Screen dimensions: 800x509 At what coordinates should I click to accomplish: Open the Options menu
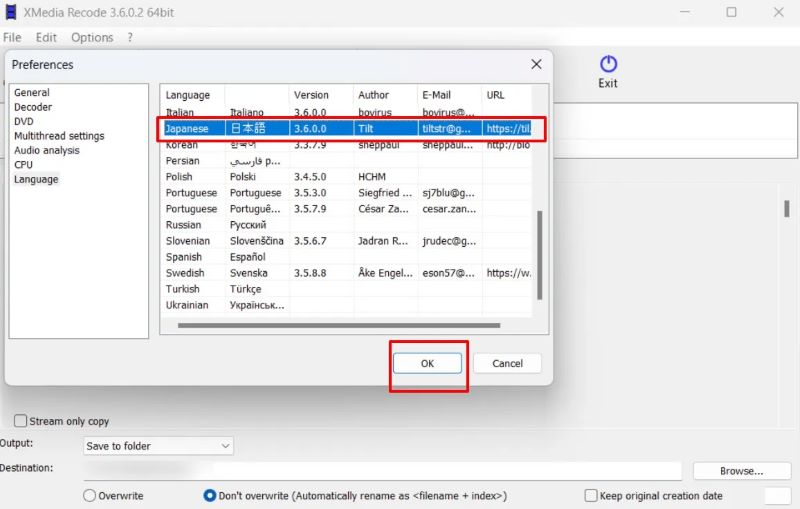click(92, 37)
